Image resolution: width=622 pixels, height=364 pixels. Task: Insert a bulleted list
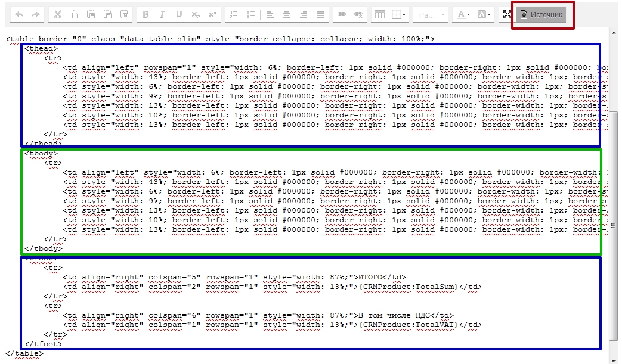click(x=250, y=14)
